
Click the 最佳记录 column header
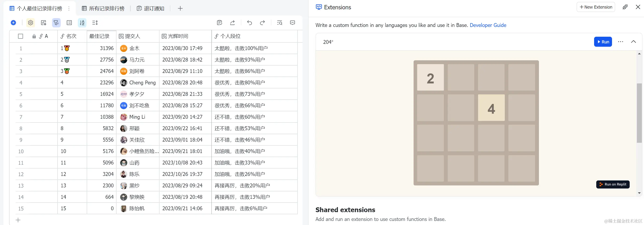101,36
